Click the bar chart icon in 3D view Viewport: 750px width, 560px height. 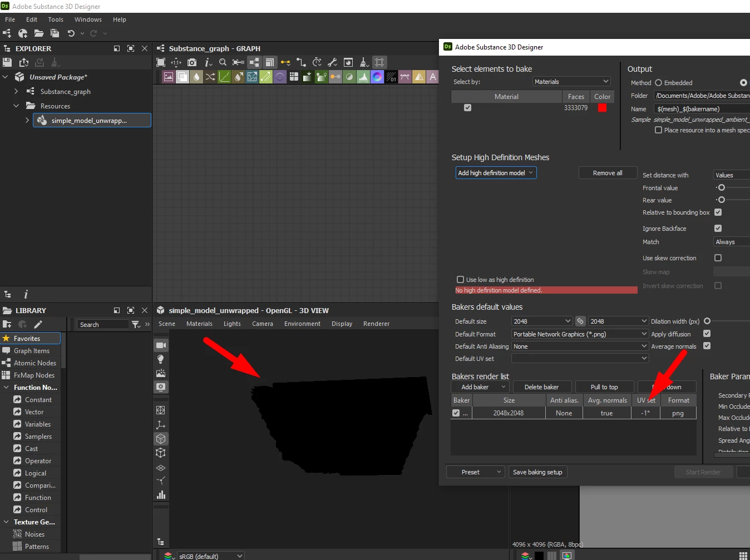coord(161,495)
